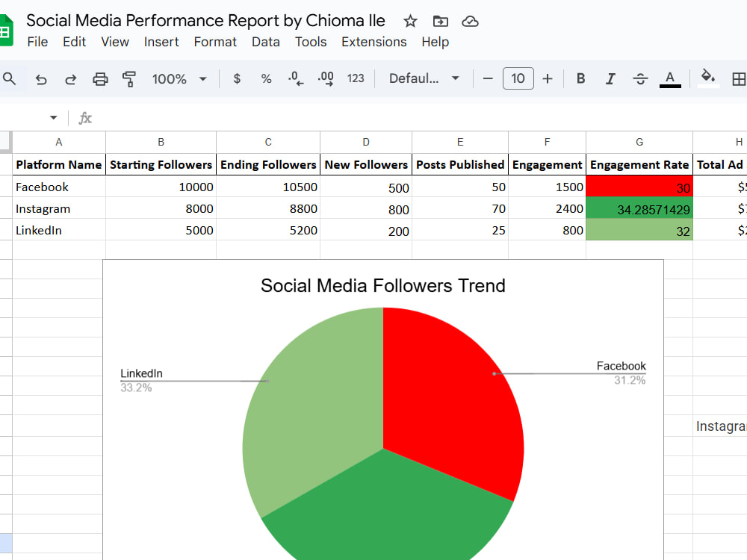Select the red Engagement Rate cell 30
The image size is (747, 560).
pos(639,187)
